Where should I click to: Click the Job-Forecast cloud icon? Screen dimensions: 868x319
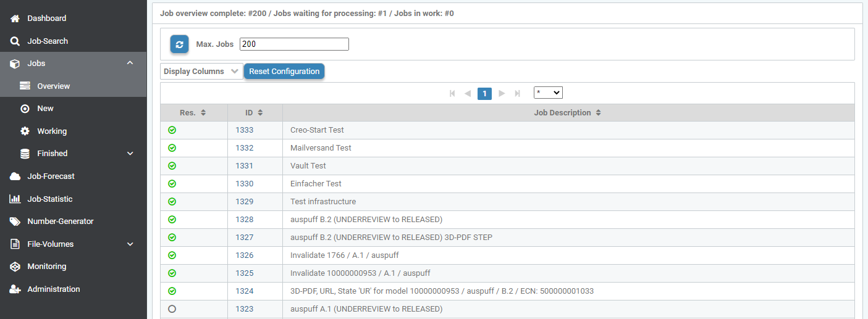click(15, 176)
